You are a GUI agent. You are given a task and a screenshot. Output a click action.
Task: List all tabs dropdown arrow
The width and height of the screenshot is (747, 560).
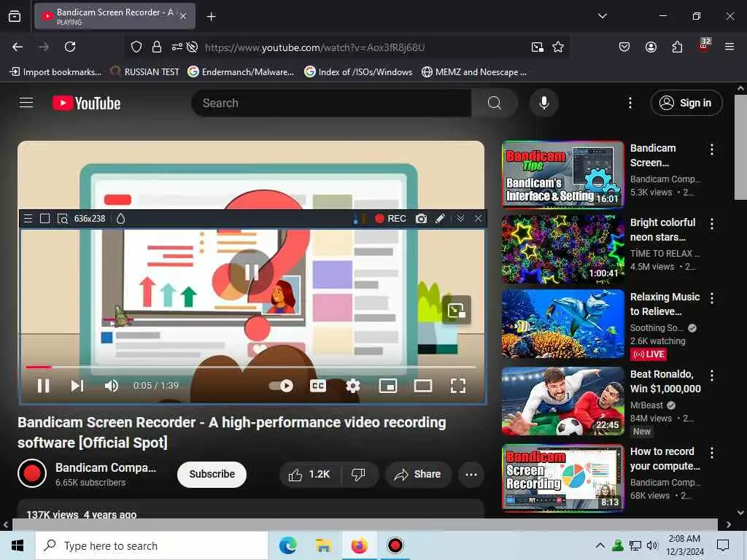602,16
